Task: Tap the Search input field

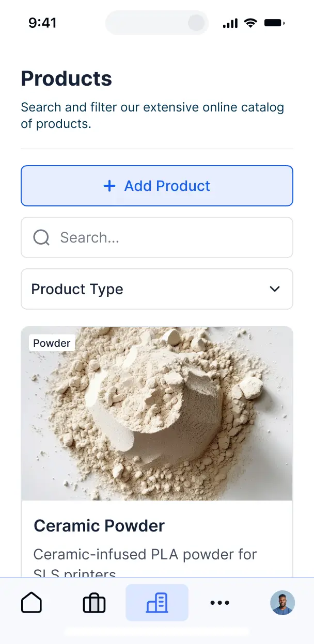Action: coord(157,237)
